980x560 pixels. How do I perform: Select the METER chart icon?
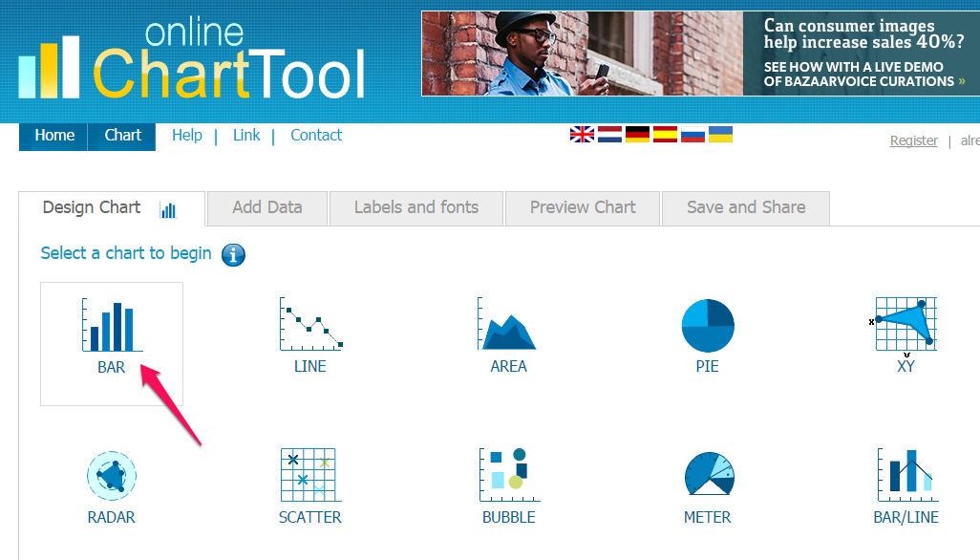[x=709, y=474]
